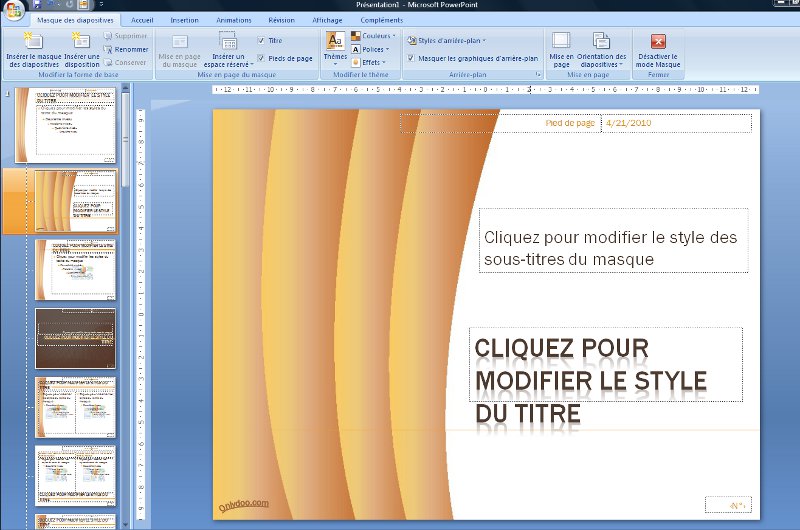This screenshot has width=800, height=530.
Task: Click the horizontal ruler above the slide
Action: [485, 90]
